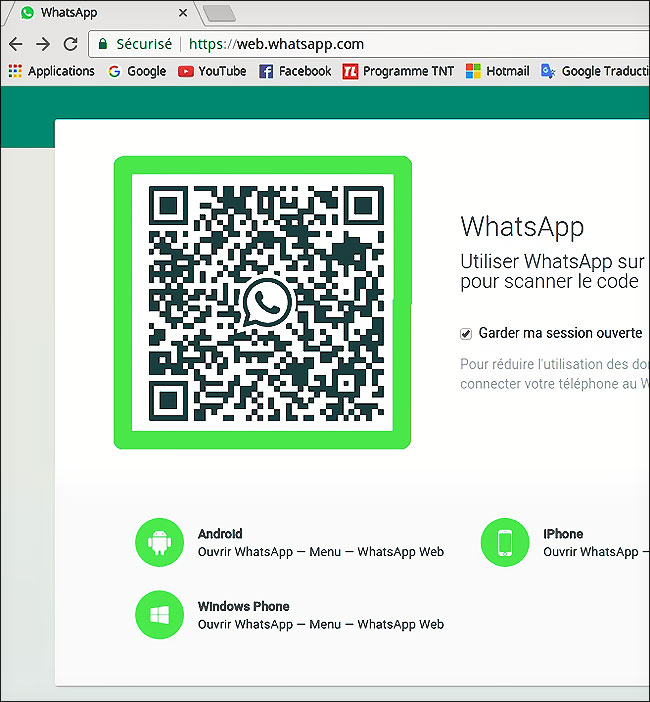This screenshot has width=650, height=702.
Task: Click the Sécurisé label in the address bar
Action: click(144, 44)
